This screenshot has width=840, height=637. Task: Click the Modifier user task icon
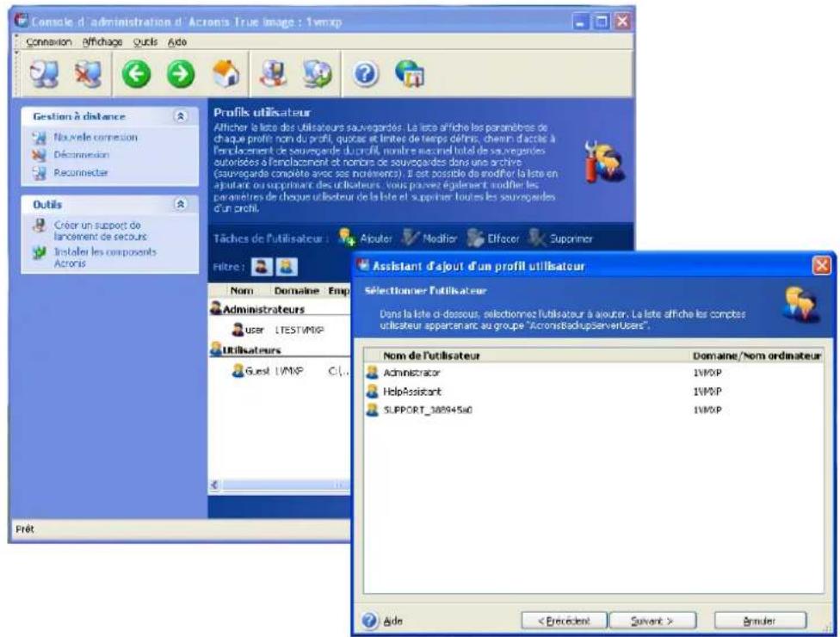[410, 238]
